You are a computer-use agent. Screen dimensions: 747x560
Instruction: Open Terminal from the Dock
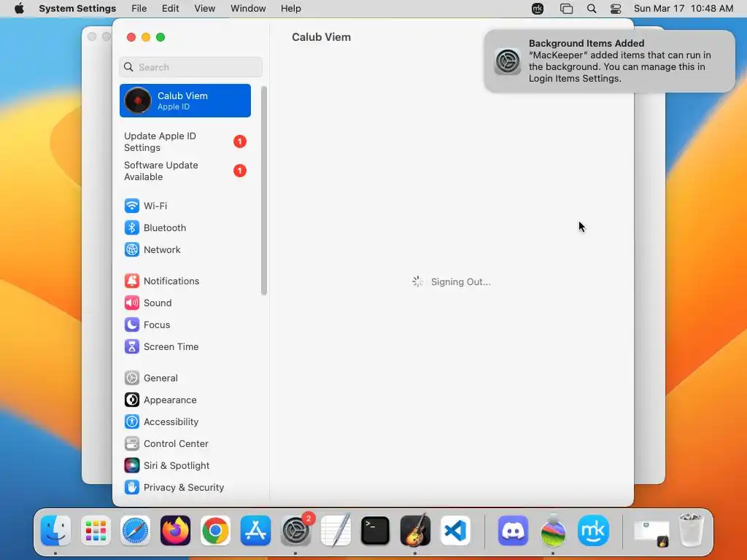click(376, 530)
